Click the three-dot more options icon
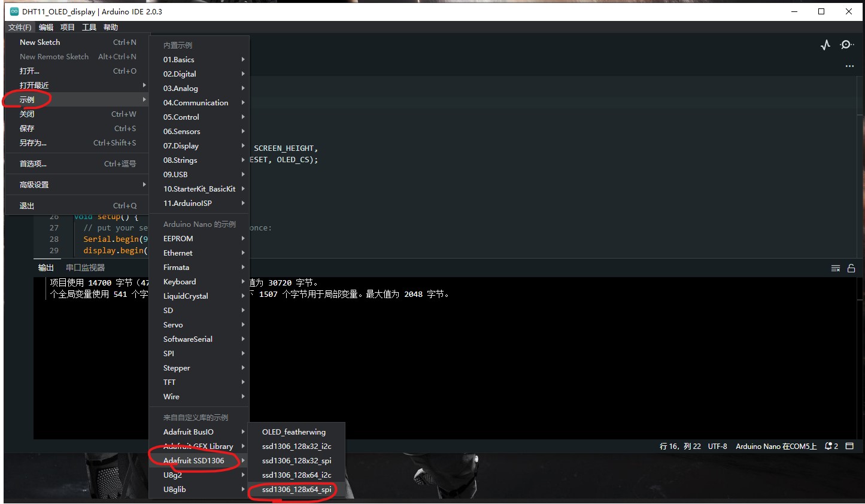 [x=849, y=66]
